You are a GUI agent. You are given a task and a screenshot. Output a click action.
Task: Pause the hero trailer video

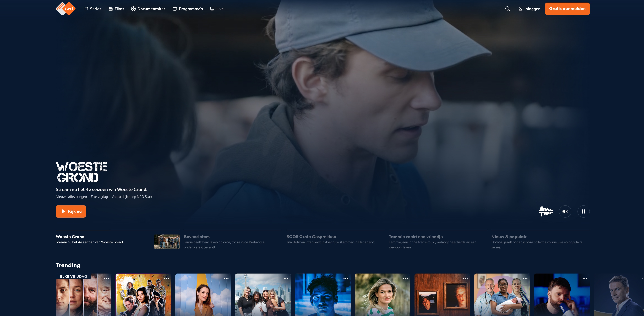pyautogui.click(x=583, y=211)
